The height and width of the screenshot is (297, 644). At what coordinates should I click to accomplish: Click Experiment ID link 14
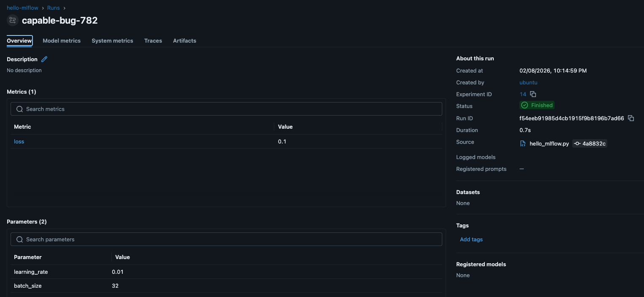point(522,94)
